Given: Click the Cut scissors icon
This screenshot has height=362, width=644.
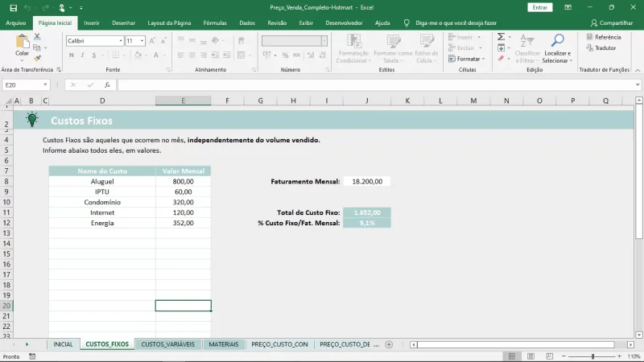Looking at the screenshot, I should pyautogui.click(x=37, y=38).
